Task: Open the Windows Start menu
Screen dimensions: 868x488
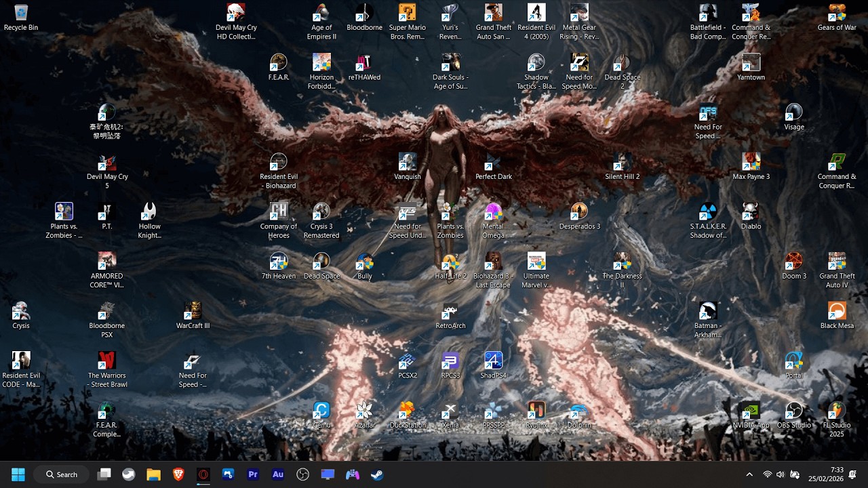Action: click(18, 474)
